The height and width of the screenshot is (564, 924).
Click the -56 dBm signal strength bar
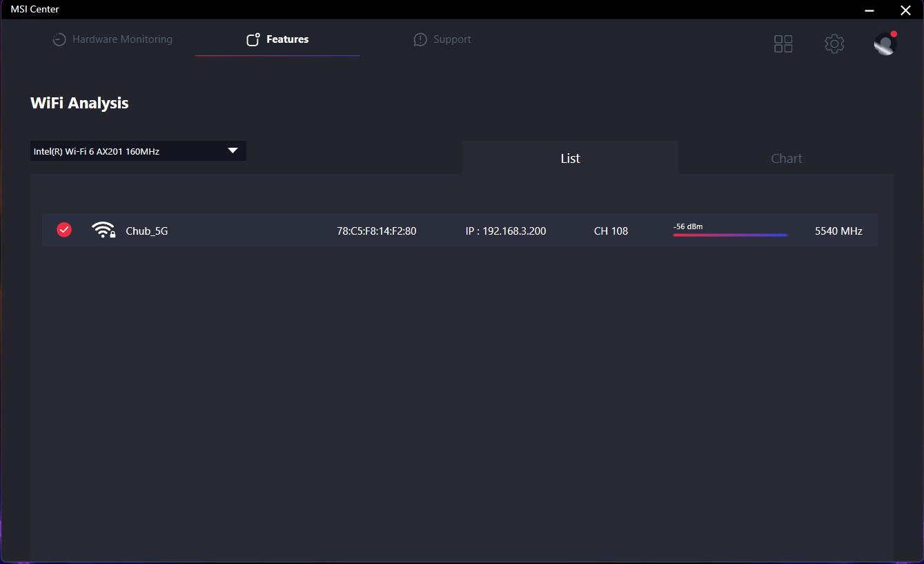(730, 235)
